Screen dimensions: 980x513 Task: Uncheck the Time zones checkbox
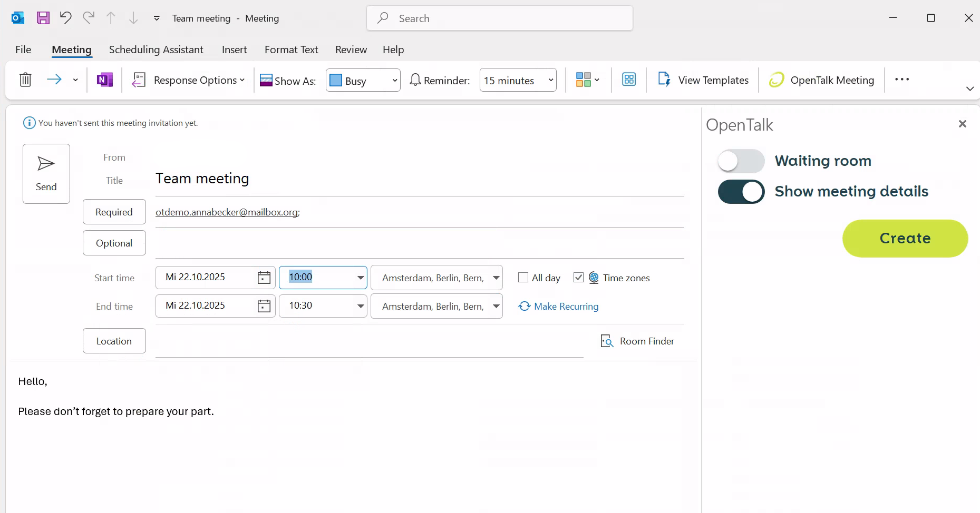click(x=578, y=278)
